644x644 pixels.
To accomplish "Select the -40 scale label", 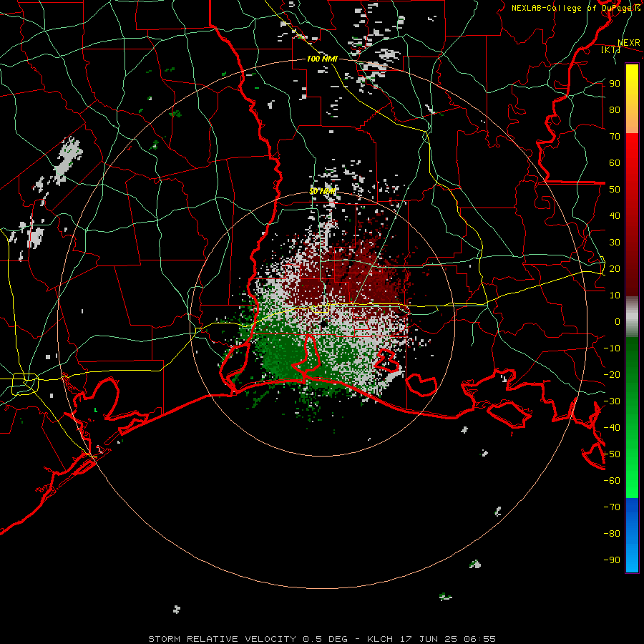I will [x=612, y=428].
